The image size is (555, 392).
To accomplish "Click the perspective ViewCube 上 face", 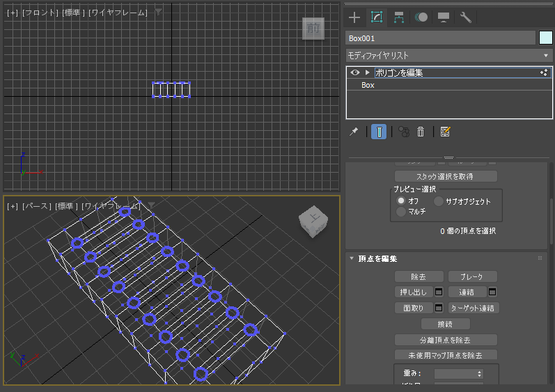I will point(313,217).
